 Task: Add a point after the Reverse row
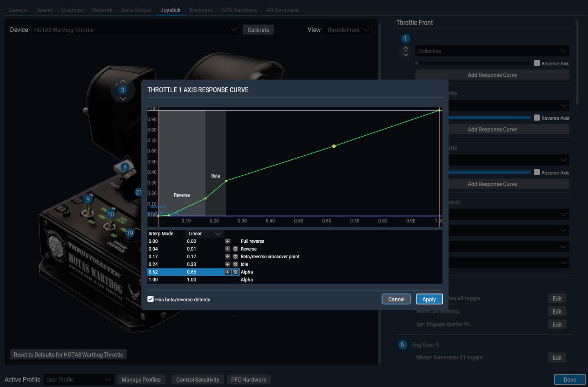coord(228,249)
